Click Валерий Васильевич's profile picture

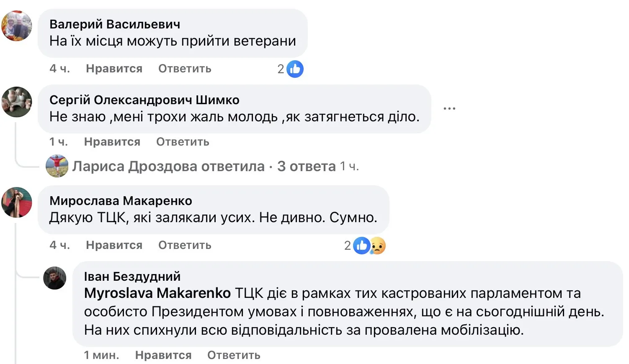pyautogui.click(x=17, y=26)
